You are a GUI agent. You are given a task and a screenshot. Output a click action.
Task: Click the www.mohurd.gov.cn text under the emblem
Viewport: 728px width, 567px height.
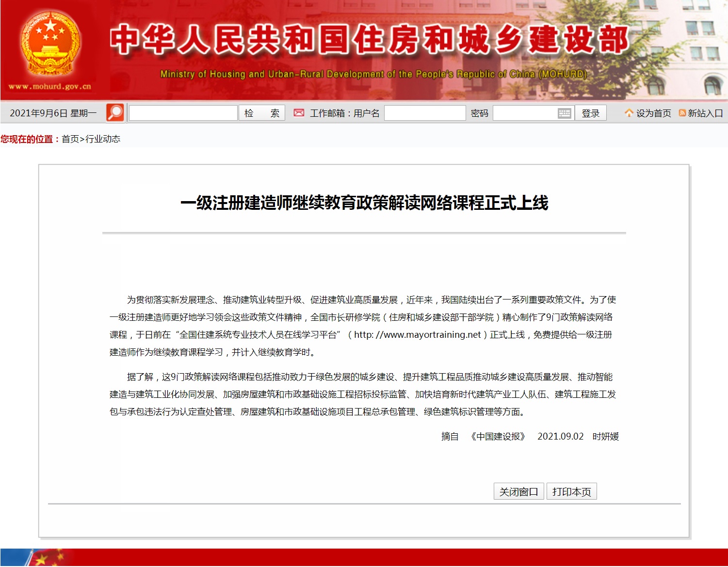tap(49, 87)
